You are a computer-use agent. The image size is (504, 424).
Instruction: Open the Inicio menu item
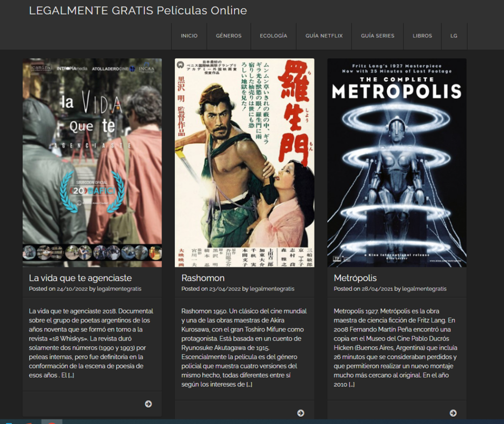pyautogui.click(x=189, y=36)
